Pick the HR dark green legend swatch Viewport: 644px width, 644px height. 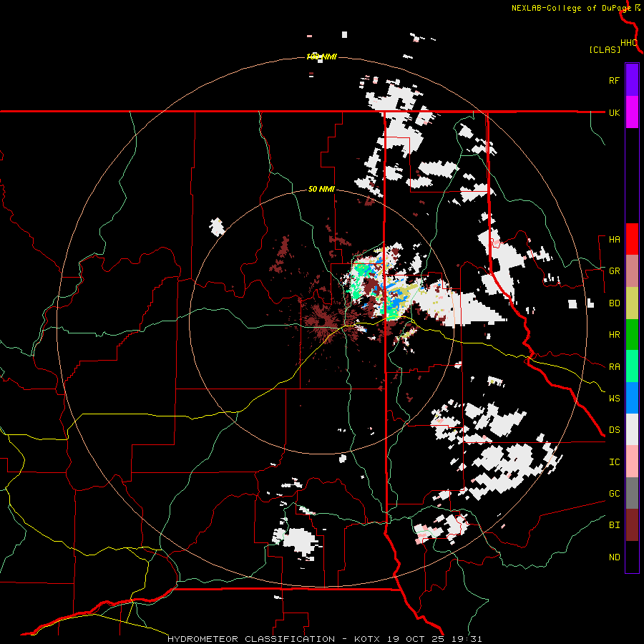pyautogui.click(x=632, y=335)
